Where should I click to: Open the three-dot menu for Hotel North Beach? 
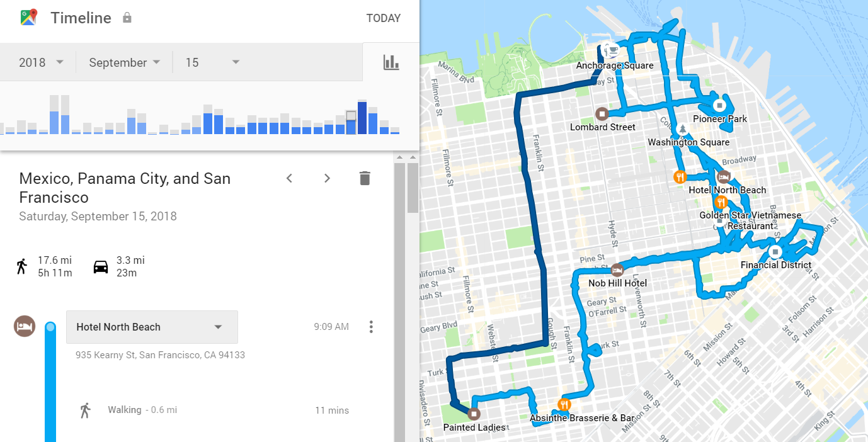tap(371, 327)
